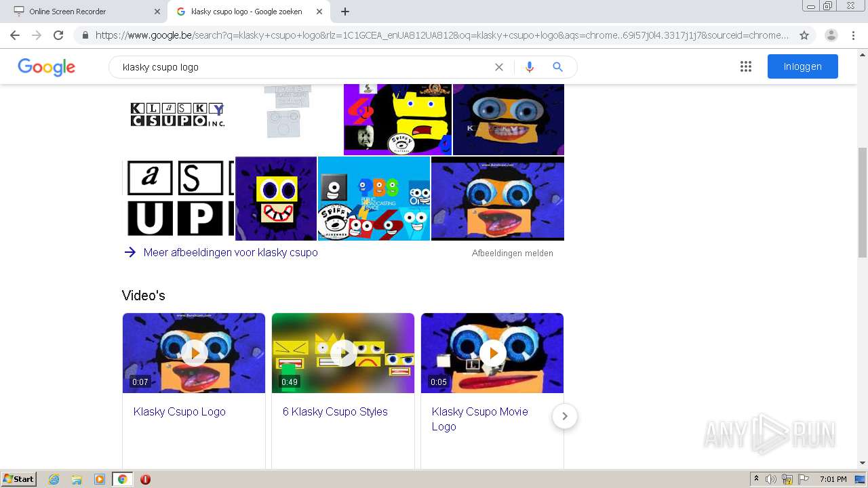Screen dimensions: 868x488
Task: Open the blue multi-face logo collage image
Action: (374, 199)
